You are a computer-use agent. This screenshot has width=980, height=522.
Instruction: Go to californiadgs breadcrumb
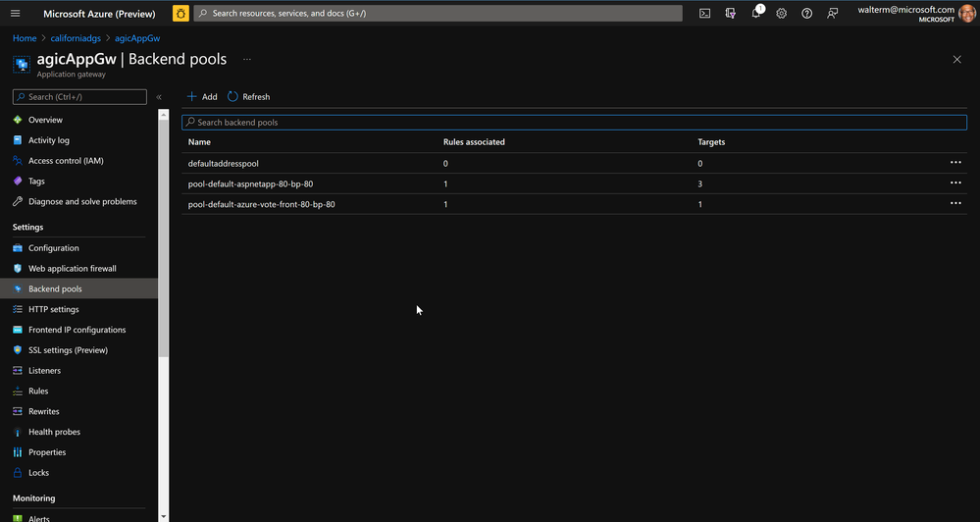[76, 38]
